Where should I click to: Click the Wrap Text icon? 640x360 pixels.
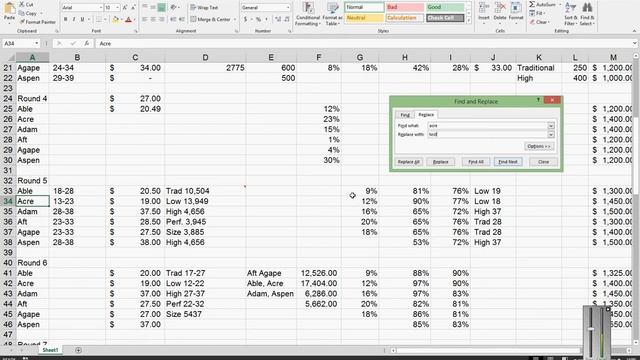point(193,7)
